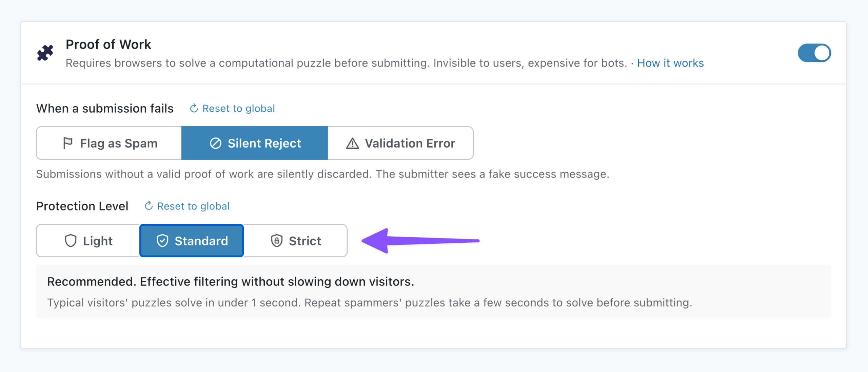Click the reset arrow icon beside Protection Level
Image resolution: width=868 pixels, height=372 pixels.
coord(149,206)
